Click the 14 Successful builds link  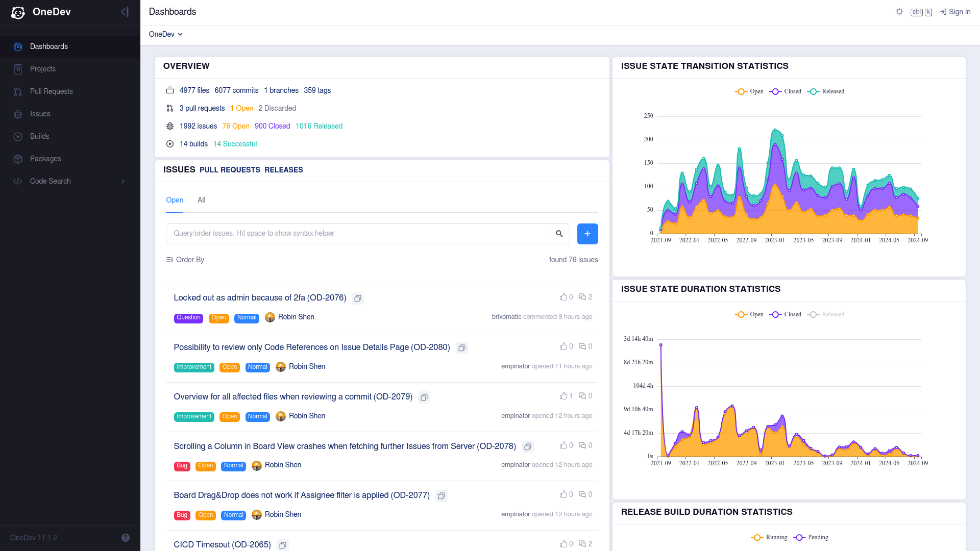pyautogui.click(x=235, y=144)
